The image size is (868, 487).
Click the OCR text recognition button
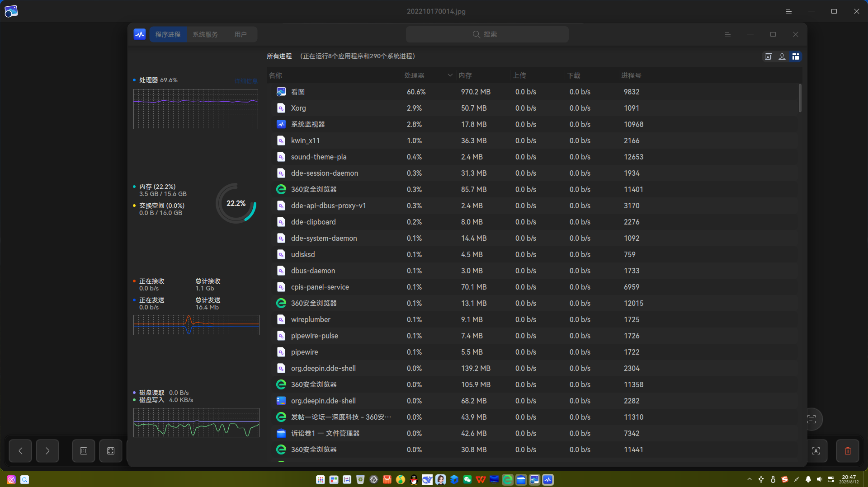816,451
